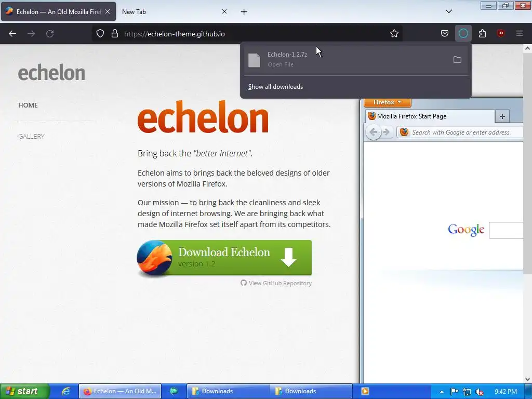
Task: Open the downloaded Echelon-1.2.7z file
Action: (345, 60)
